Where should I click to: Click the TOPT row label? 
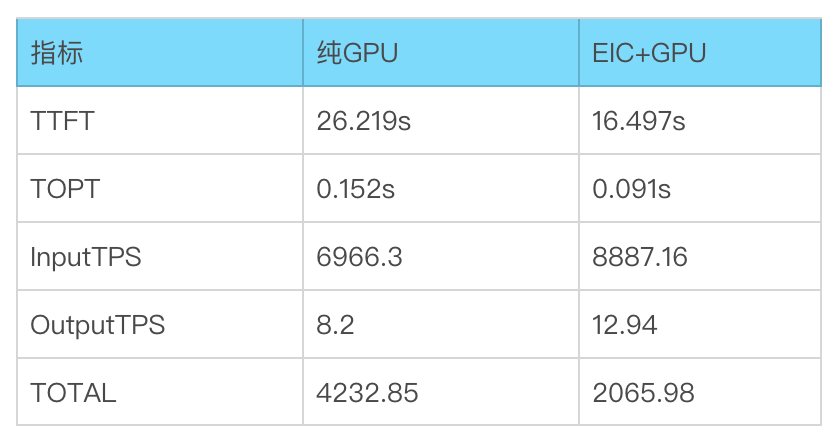(x=65, y=189)
